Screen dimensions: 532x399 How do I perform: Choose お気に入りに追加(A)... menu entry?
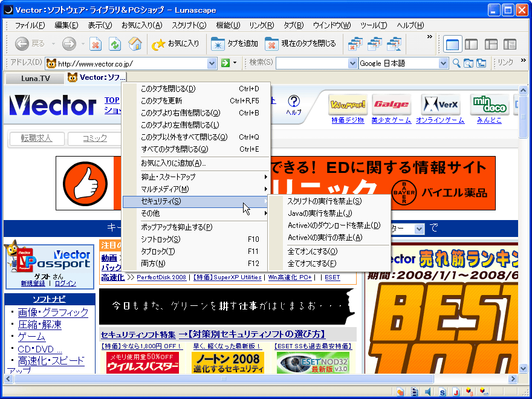196,163
